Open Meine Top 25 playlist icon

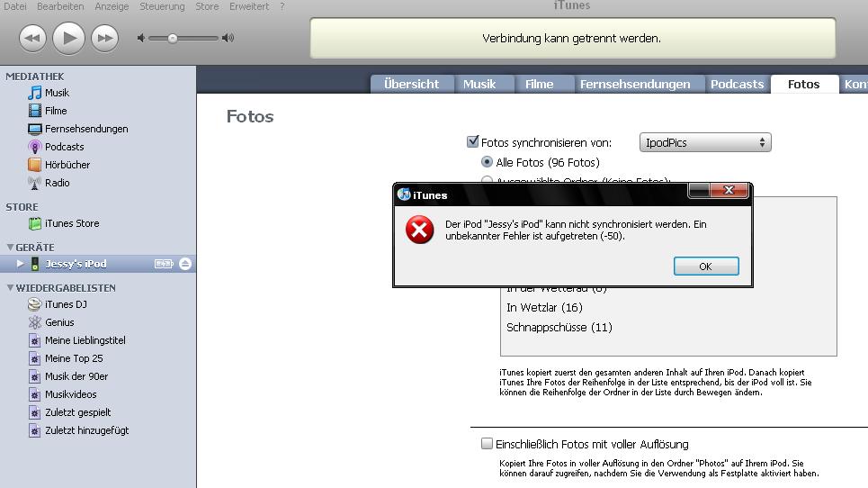[35, 358]
